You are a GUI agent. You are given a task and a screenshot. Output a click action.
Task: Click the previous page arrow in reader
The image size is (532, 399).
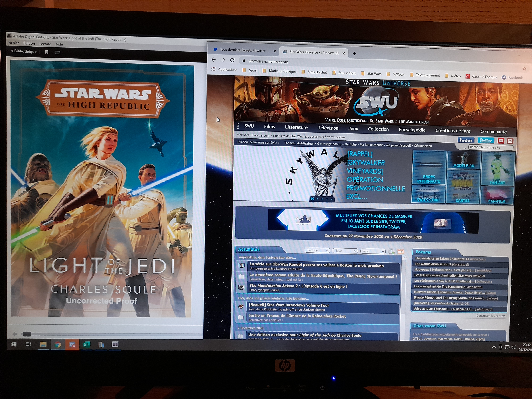pos(15,334)
